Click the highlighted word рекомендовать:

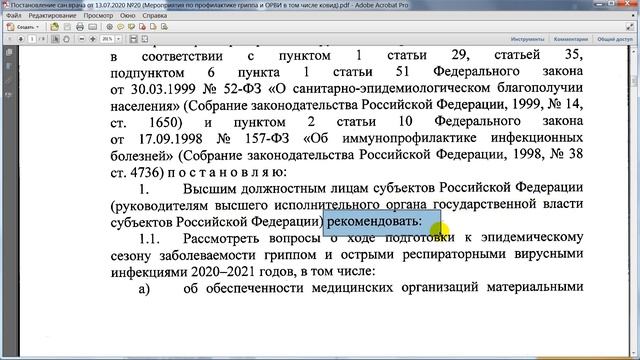374,222
